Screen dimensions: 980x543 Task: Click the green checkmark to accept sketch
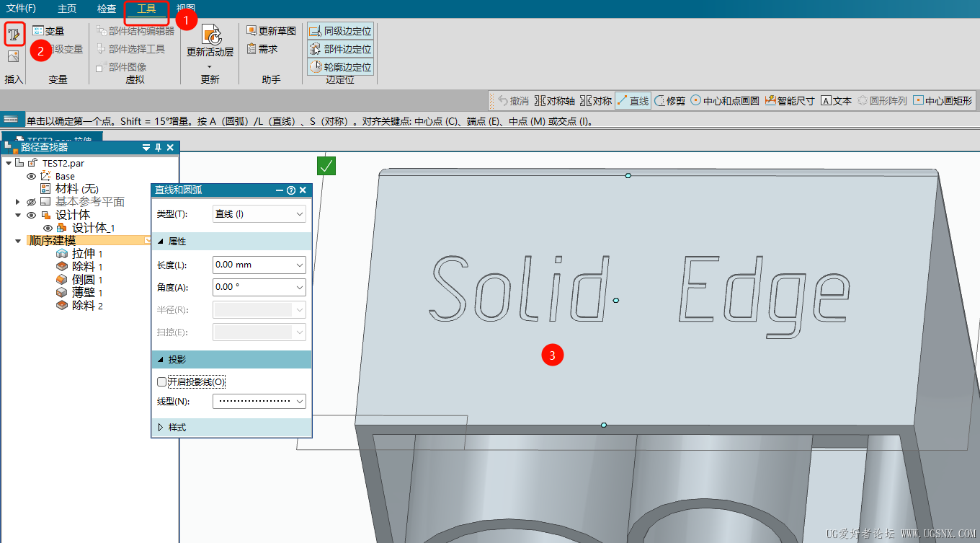point(326,166)
